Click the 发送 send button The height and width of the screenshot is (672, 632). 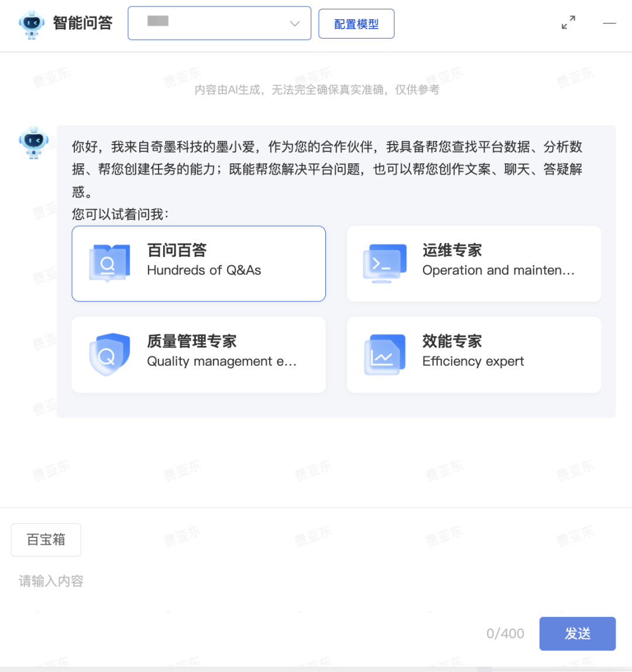coord(578,634)
